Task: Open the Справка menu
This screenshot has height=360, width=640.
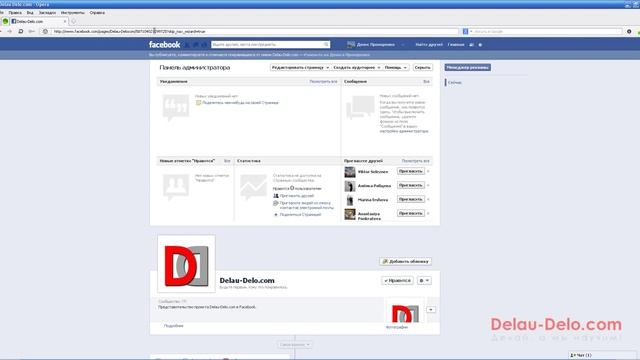Action: [97, 13]
